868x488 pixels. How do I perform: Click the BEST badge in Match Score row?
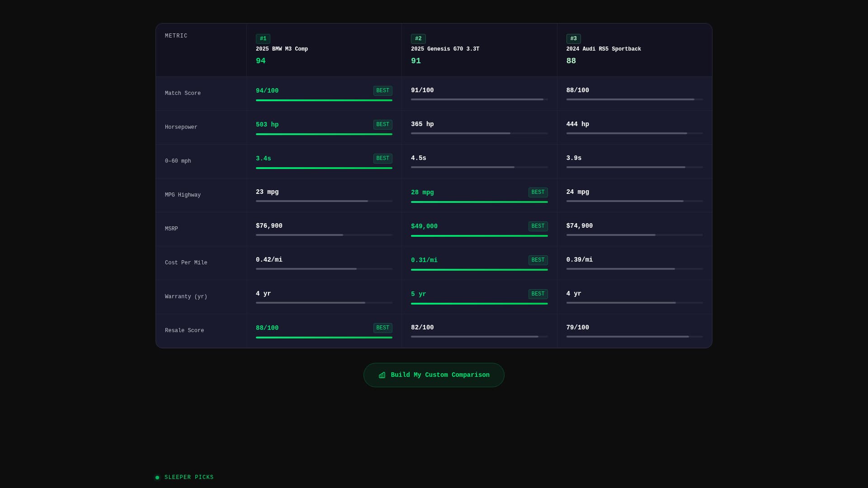pos(382,91)
